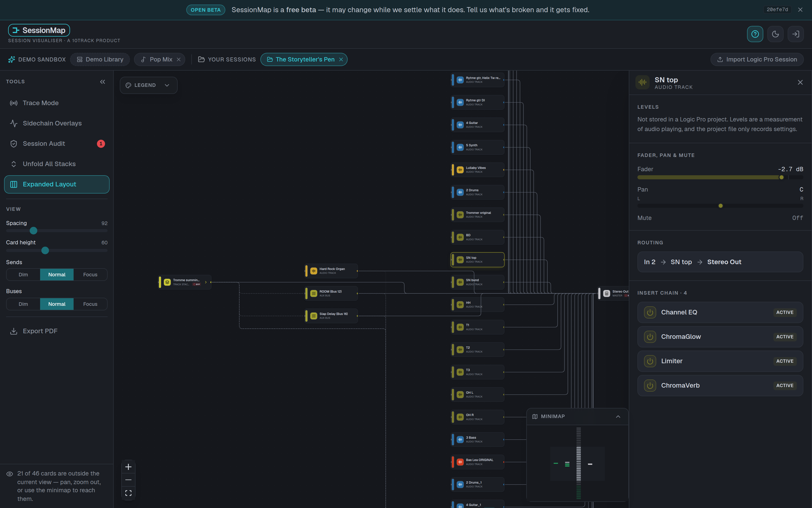
Task: Click the Pan slider knob
Action: (x=720, y=206)
